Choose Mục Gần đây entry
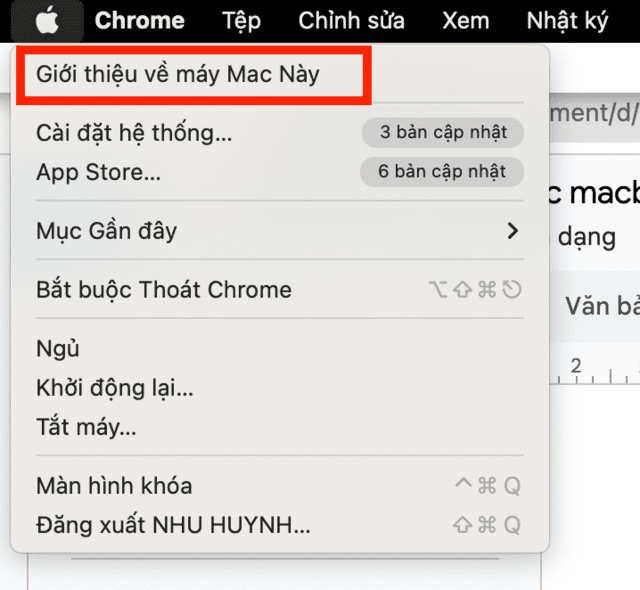Screen dimensions: 640x590 coord(280,231)
